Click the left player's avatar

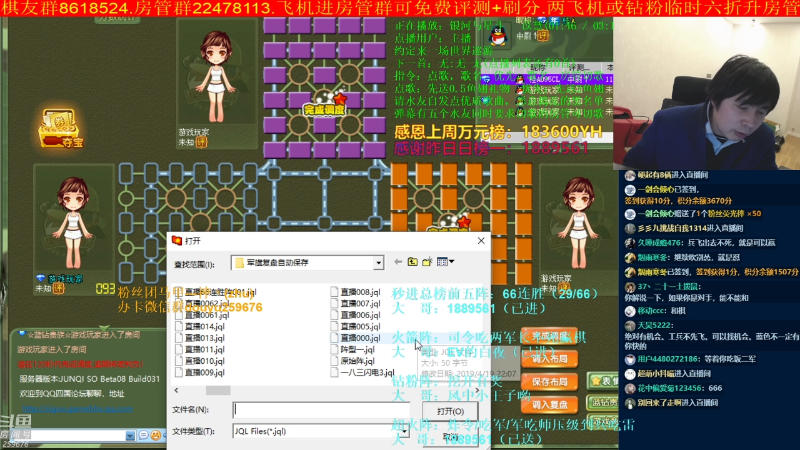point(73,222)
